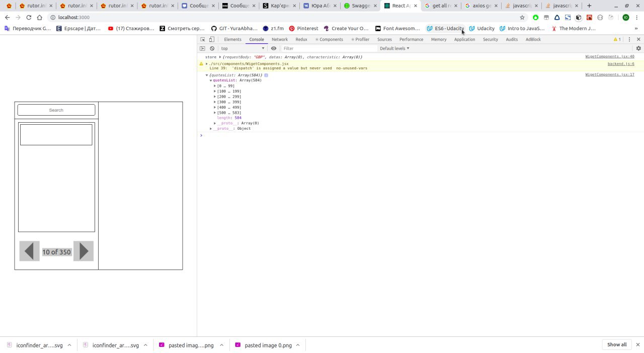Collapse the quotesList: Array(584) node

211,80
